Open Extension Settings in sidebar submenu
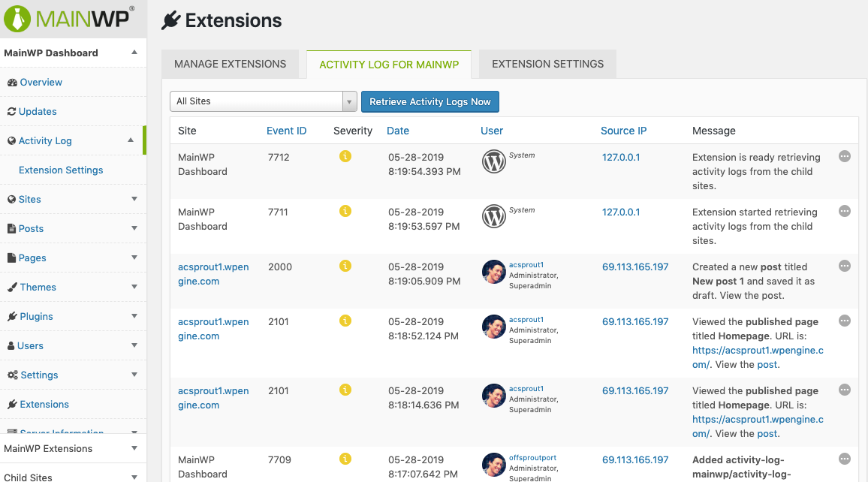 click(x=61, y=170)
